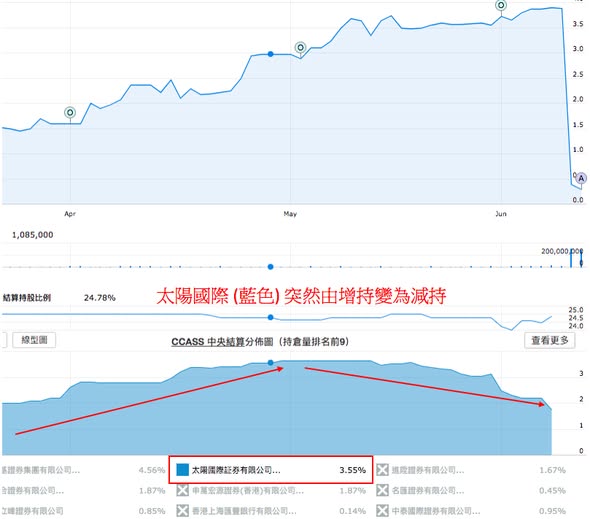Image resolution: width=590 pixels, height=519 pixels.
Task: Click the blue swatch for 太陽國際証券
Action: [x=182, y=470]
